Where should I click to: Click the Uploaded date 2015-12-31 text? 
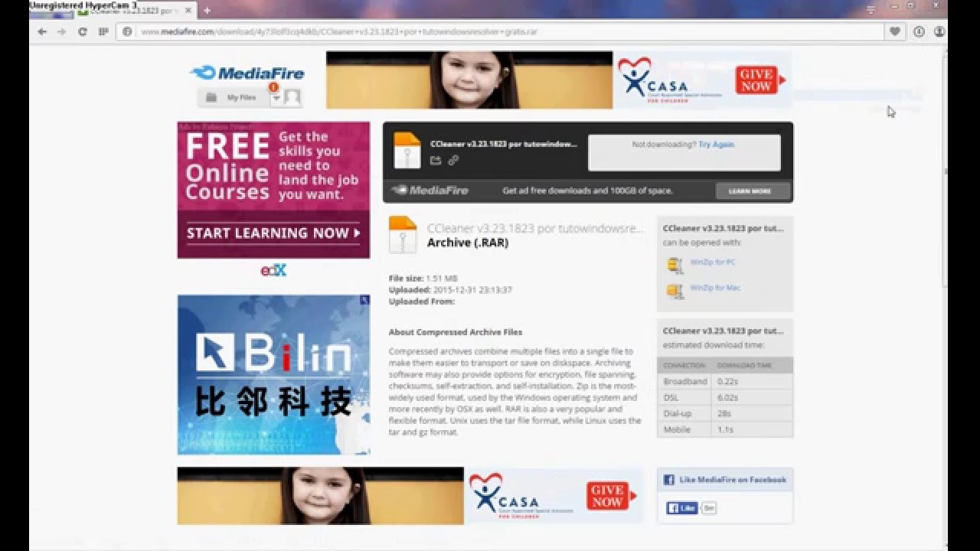(x=472, y=290)
